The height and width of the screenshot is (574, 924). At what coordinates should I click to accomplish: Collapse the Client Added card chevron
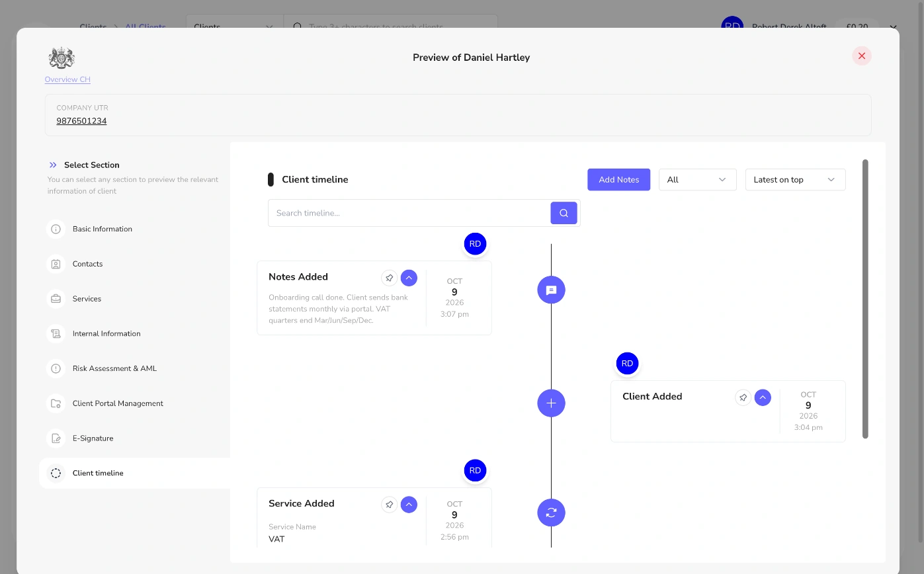(x=763, y=397)
